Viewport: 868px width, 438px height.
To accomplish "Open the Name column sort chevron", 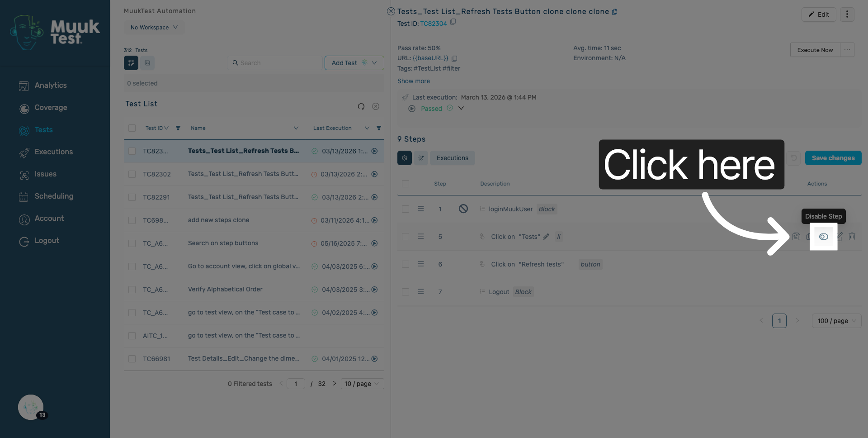I will tap(296, 128).
